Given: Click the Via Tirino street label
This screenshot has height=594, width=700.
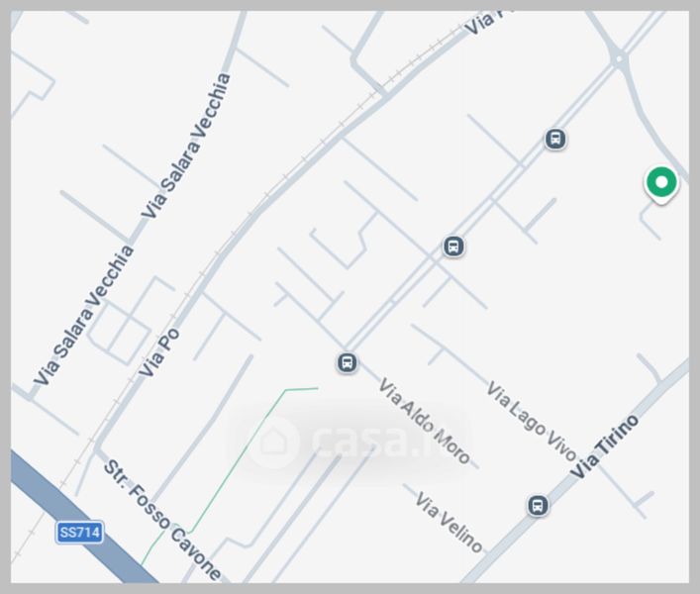Looking at the screenshot, I should click(x=605, y=446).
